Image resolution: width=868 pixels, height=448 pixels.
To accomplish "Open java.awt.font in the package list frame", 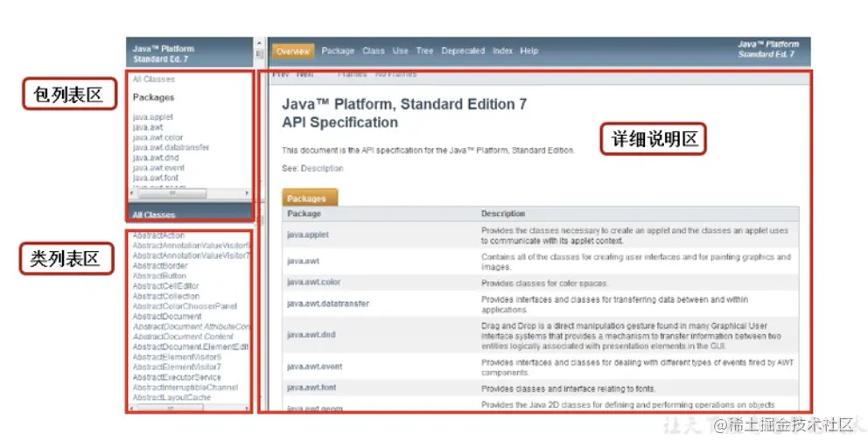I will pyautogui.click(x=156, y=178).
